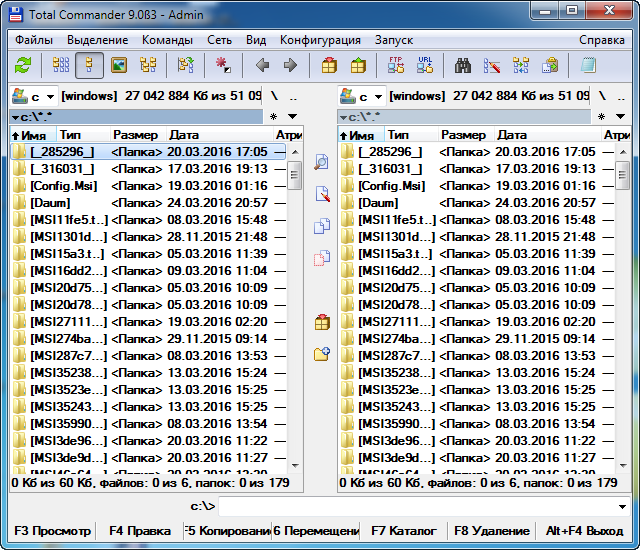Viewport: 640px width, 550px height.
Task: Expand the left panel directory history arrow
Action: pos(292,117)
